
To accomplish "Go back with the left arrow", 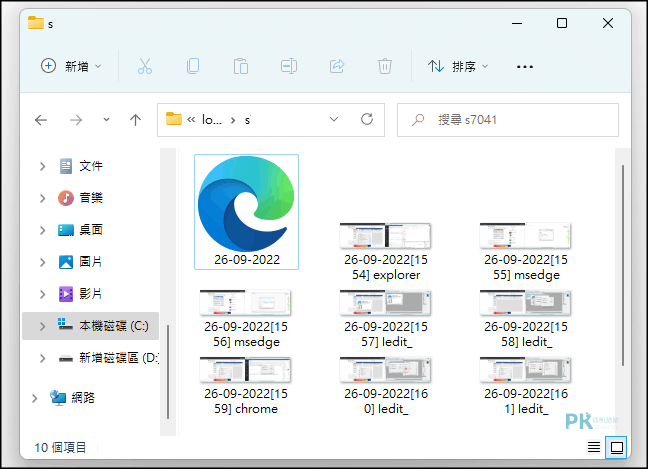I will (41, 120).
